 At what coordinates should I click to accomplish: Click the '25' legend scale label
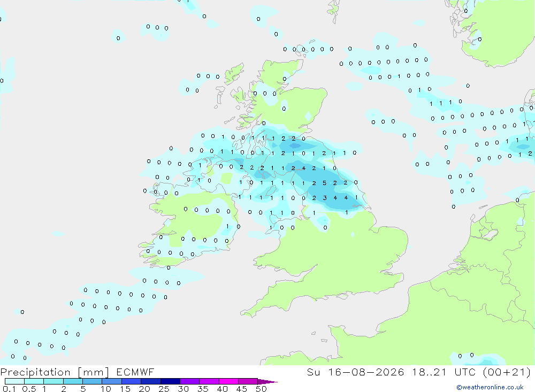coord(164,389)
